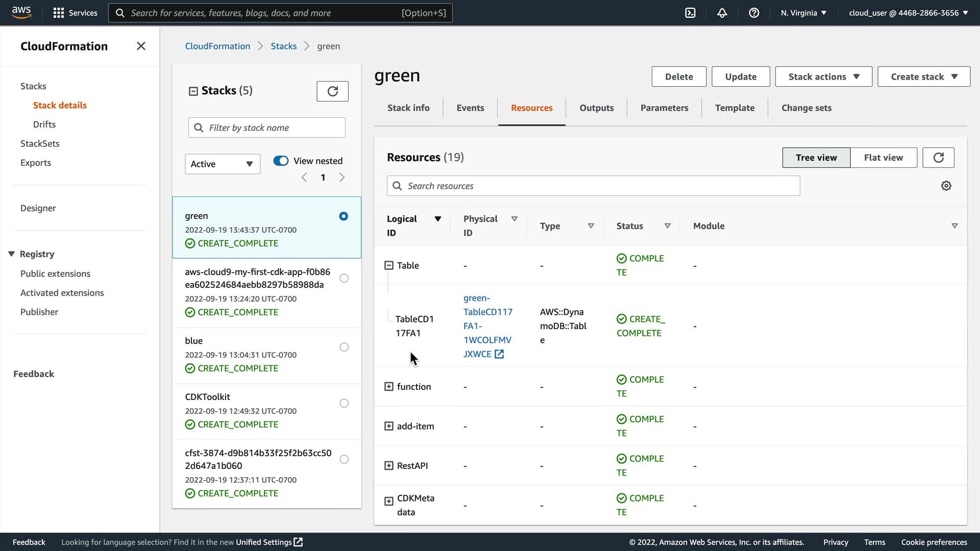The image size is (980, 551).
Task: Select the blue stack radio button
Action: [344, 347]
